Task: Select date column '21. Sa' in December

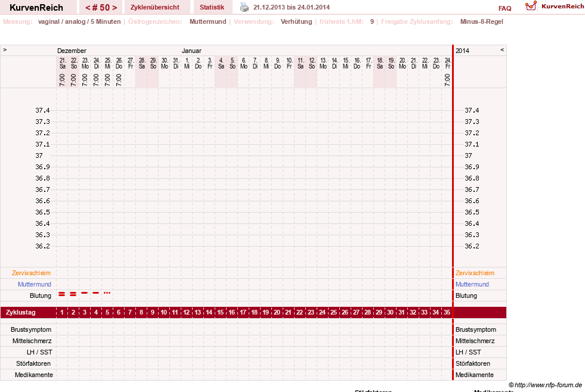Action: coord(62,63)
